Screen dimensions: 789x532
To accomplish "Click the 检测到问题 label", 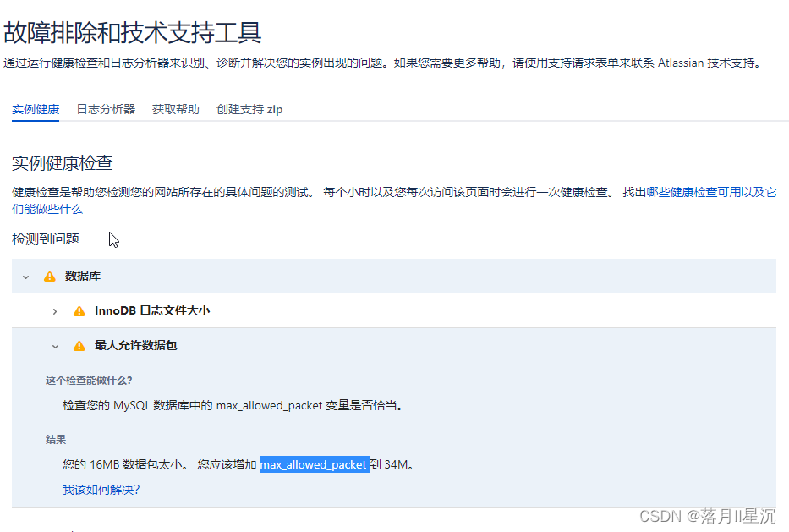I will pos(46,239).
